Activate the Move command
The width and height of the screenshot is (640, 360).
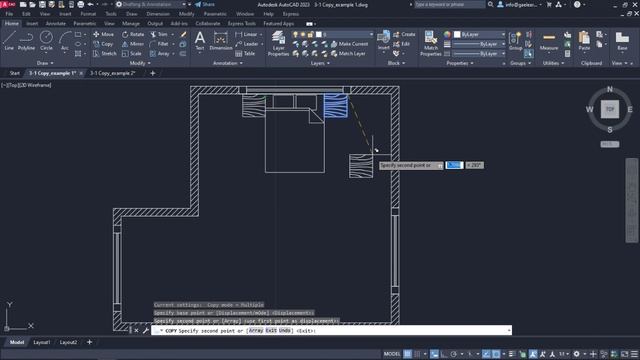[103, 34]
